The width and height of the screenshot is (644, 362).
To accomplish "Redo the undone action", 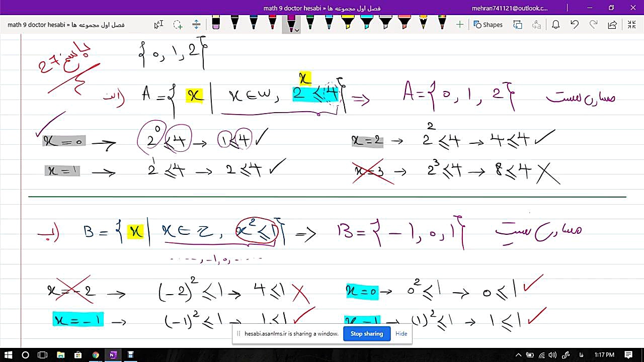I will pos(593,24).
